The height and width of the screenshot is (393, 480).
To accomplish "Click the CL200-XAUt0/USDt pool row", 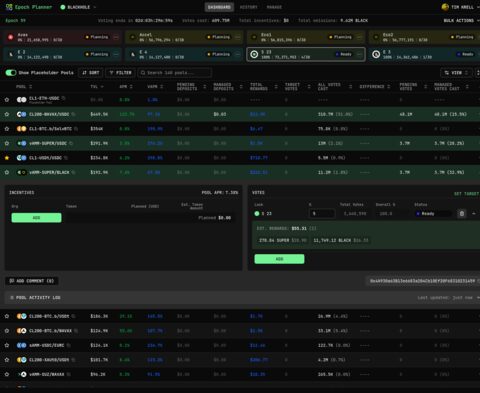I will click(240, 360).
